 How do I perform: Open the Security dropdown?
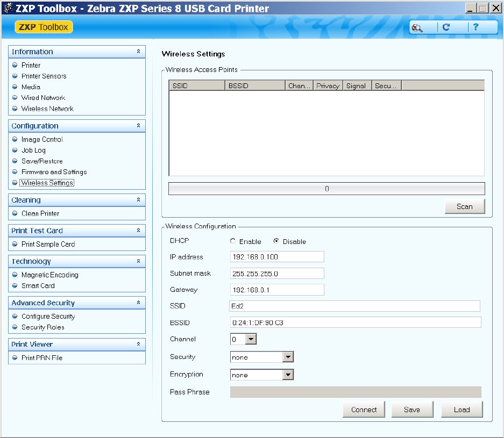[x=288, y=357]
